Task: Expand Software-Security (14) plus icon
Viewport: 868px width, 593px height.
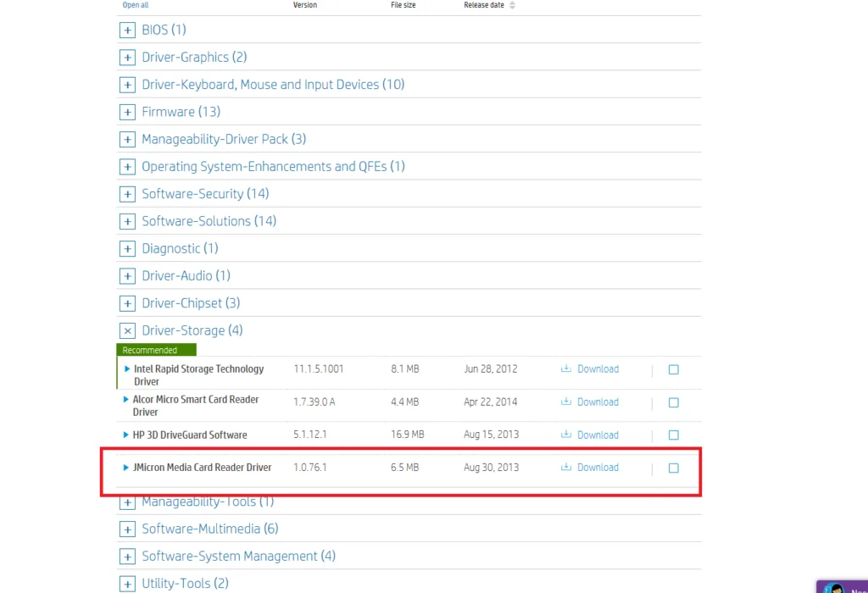Action: coord(127,194)
